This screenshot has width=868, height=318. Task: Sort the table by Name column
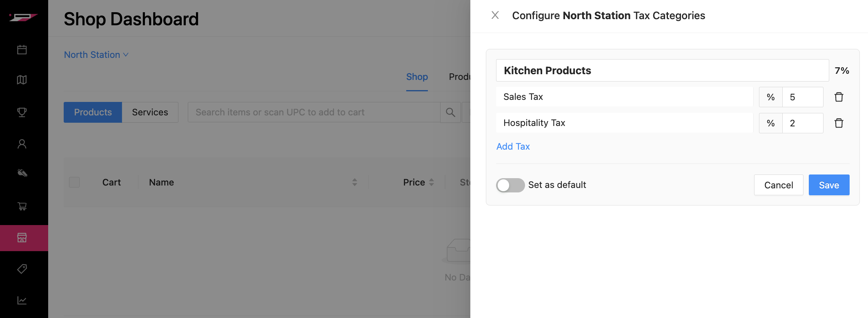click(354, 182)
